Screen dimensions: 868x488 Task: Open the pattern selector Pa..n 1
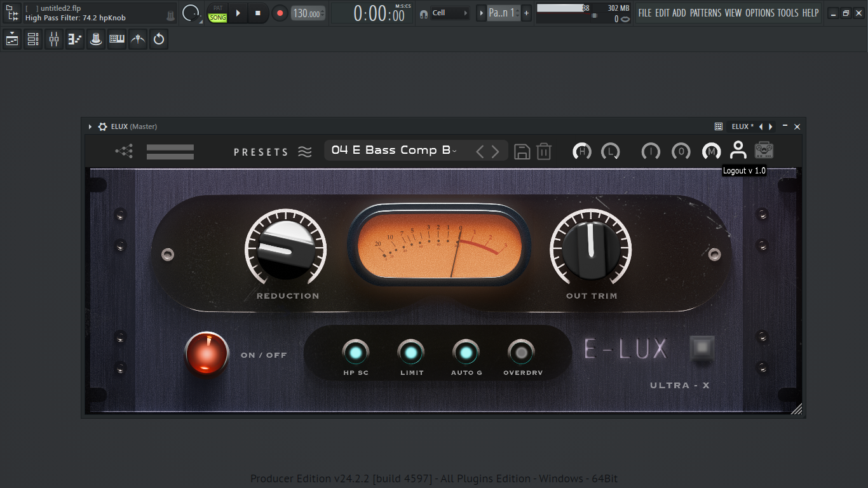(x=504, y=13)
